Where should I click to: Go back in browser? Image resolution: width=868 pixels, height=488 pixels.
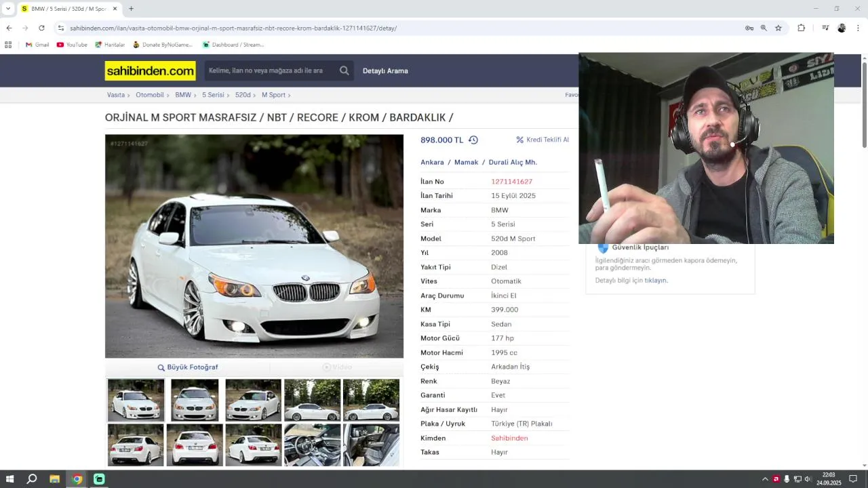click(9, 28)
